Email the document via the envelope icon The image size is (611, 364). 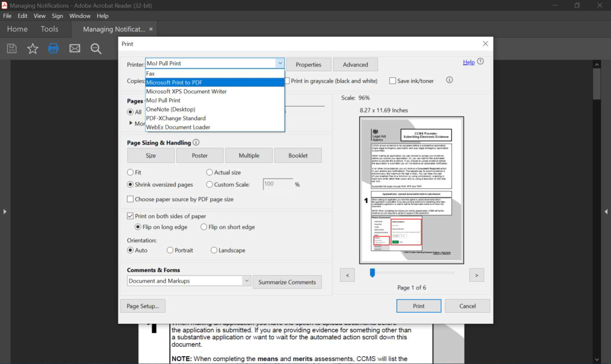pyautogui.click(x=74, y=48)
